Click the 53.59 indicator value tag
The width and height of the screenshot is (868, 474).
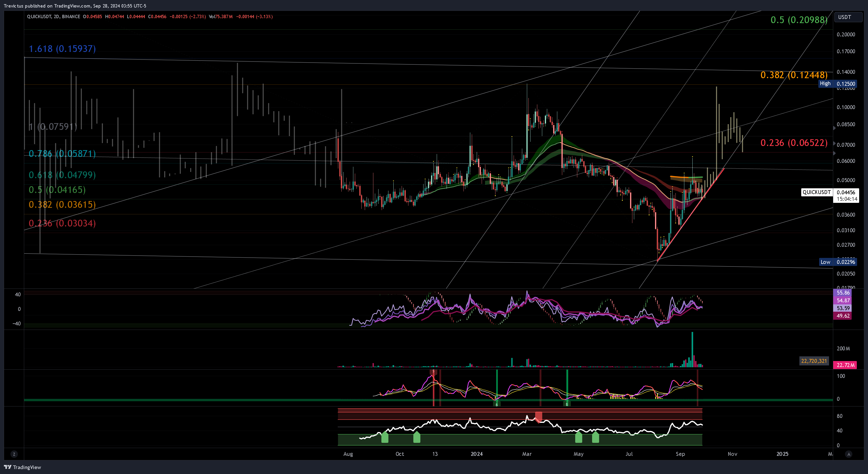pos(843,308)
